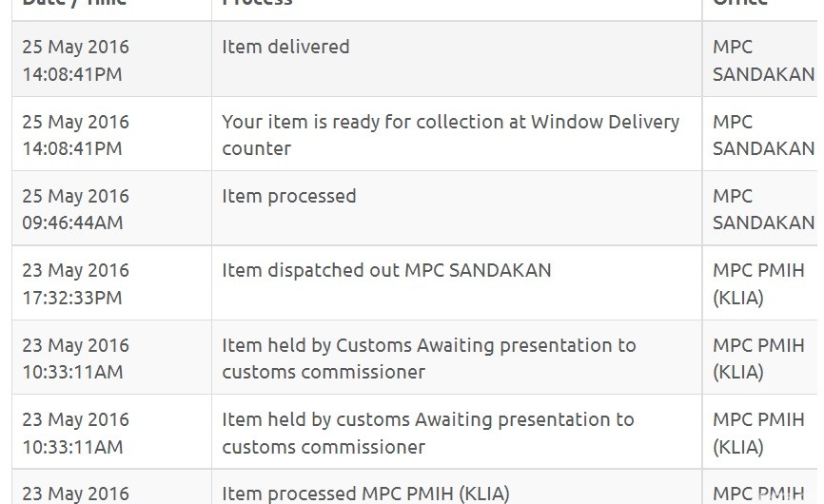The image size is (824, 504).
Task: Click MPC SANDAKAN office in delivered row
Action: (x=763, y=60)
